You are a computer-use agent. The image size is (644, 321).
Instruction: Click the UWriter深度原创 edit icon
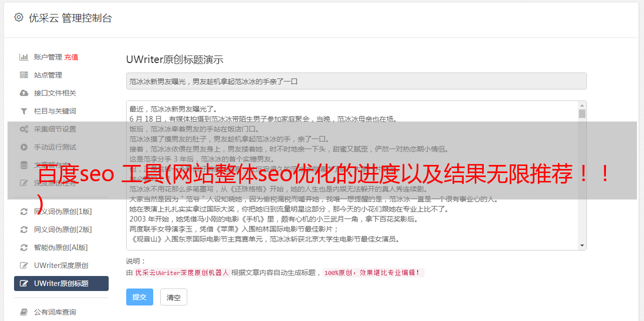pyautogui.click(x=24, y=265)
